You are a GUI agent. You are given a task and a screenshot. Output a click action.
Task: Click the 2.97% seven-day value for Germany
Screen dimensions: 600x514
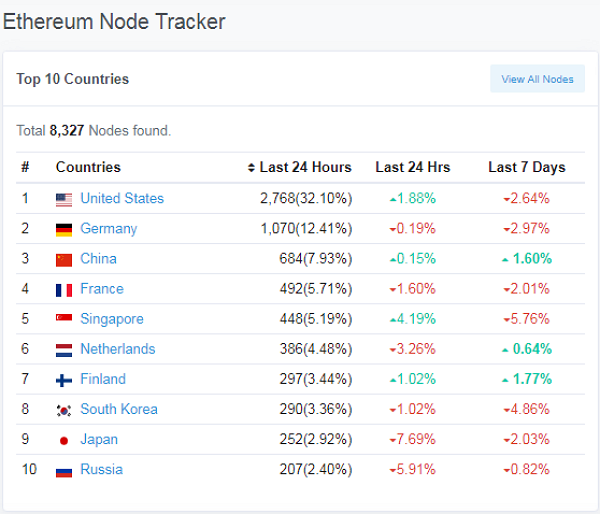tap(527, 228)
